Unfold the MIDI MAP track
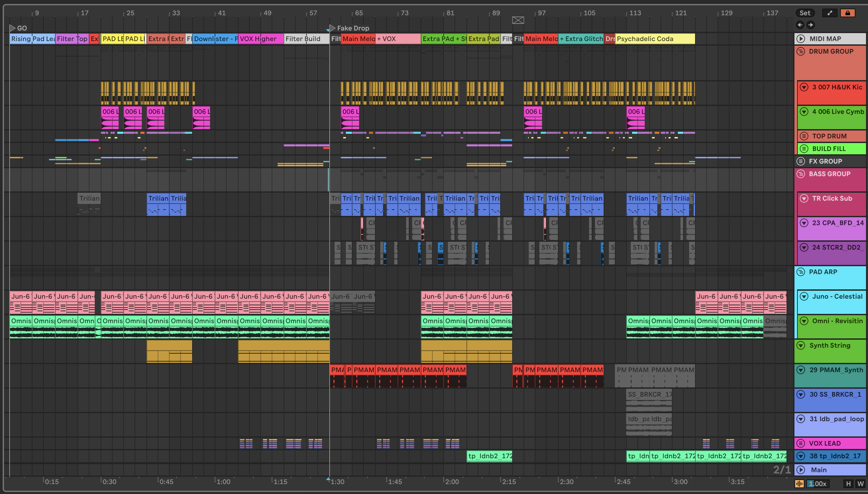 (x=801, y=39)
